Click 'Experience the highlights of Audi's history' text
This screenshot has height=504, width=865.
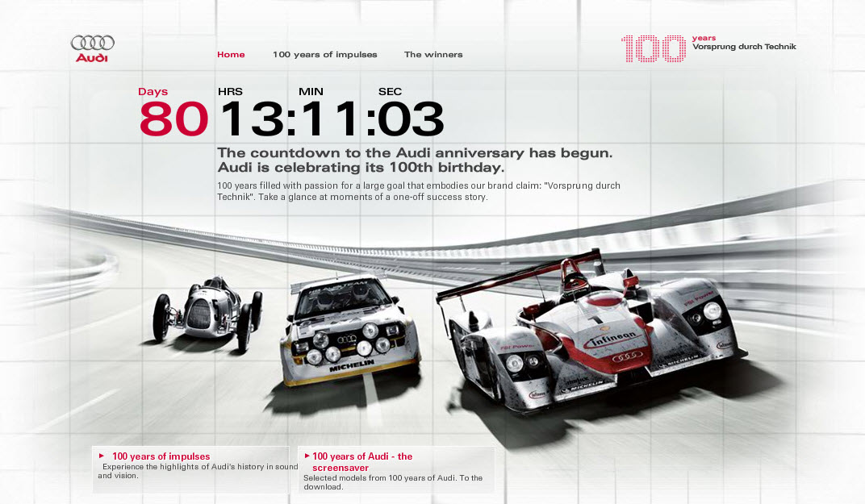click(x=198, y=471)
